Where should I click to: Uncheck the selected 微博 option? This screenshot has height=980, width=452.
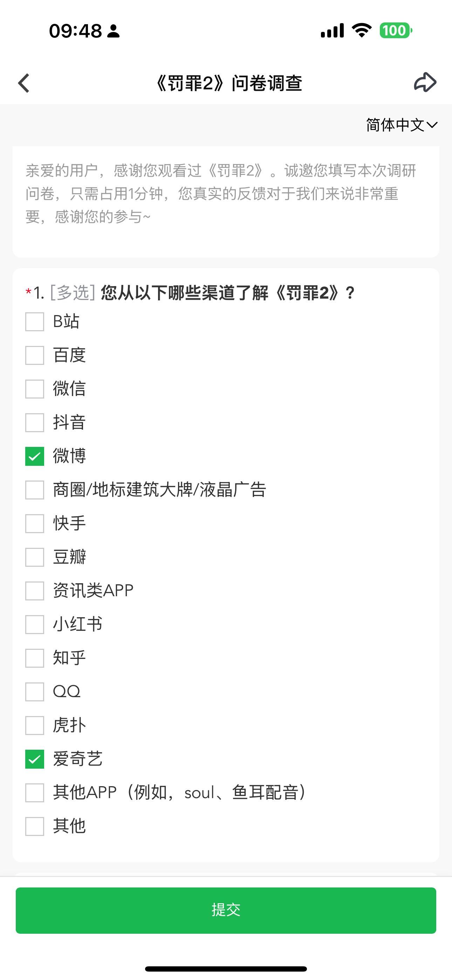tap(34, 456)
